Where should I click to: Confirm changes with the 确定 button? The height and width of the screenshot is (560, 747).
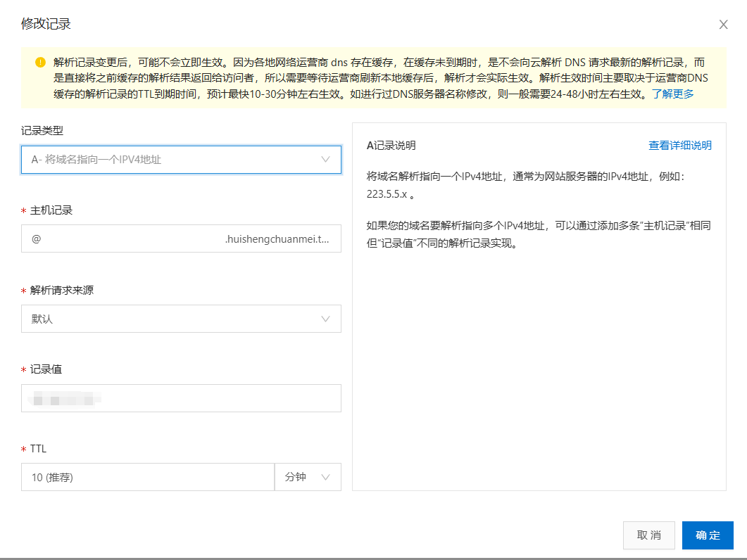[708, 535]
